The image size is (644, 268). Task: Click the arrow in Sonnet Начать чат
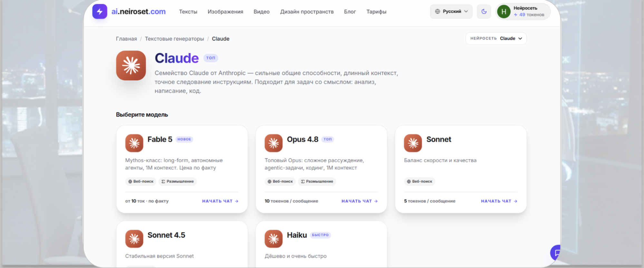[516, 201]
